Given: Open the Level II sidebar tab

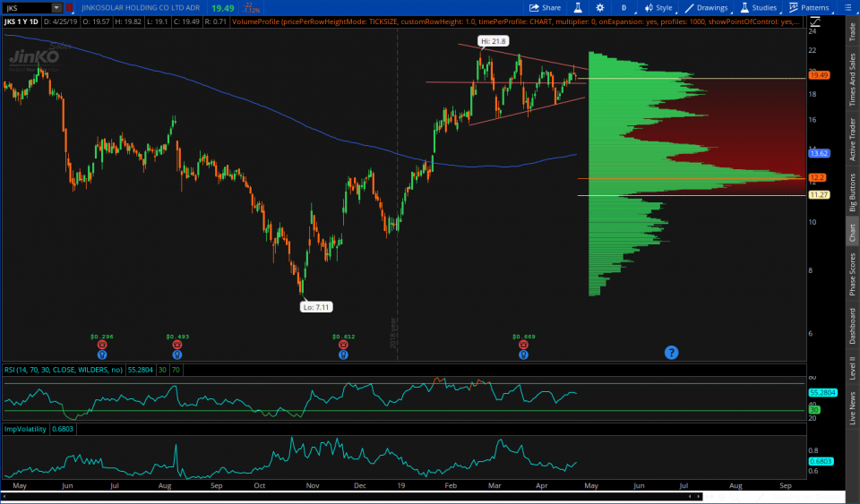Looking at the screenshot, I should tap(852, 367).
